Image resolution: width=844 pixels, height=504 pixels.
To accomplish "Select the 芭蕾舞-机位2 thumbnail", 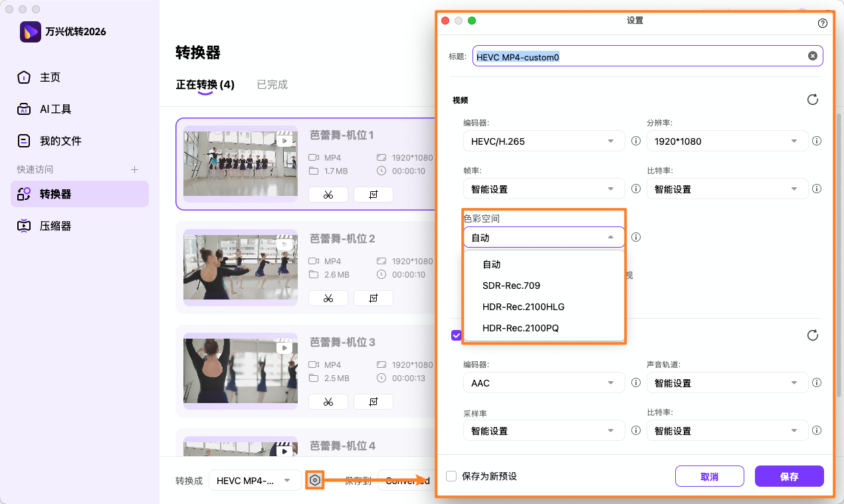I will click(x=240, y=268).
